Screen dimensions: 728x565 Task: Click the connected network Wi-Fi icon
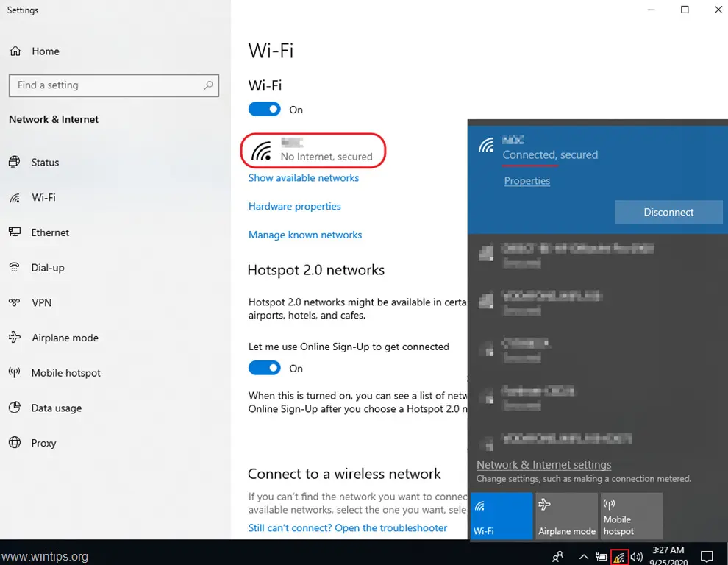coord(487,146)
